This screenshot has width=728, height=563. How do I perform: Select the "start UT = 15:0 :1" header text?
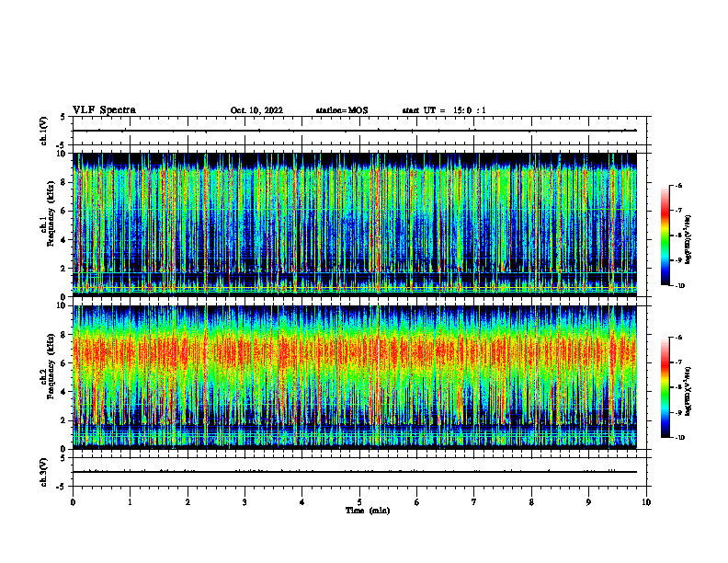pos(444,110)
